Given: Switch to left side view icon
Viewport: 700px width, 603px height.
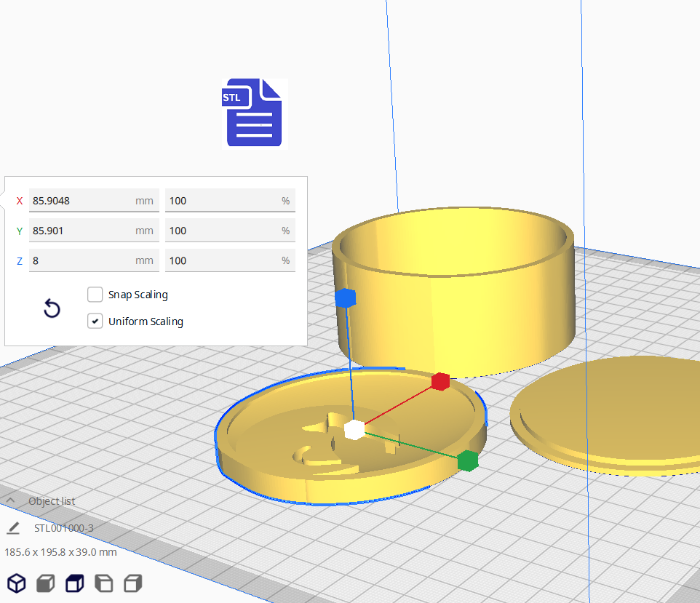Looking at the screenshot, I should point(104,583).
